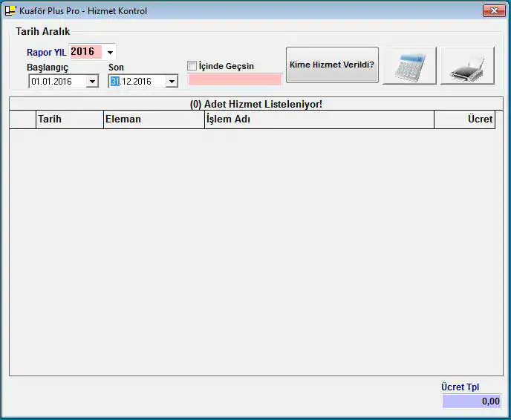Screen dimensions: 511x420
Task: Select the İşlem Adı column header
Action: (319, 119)
